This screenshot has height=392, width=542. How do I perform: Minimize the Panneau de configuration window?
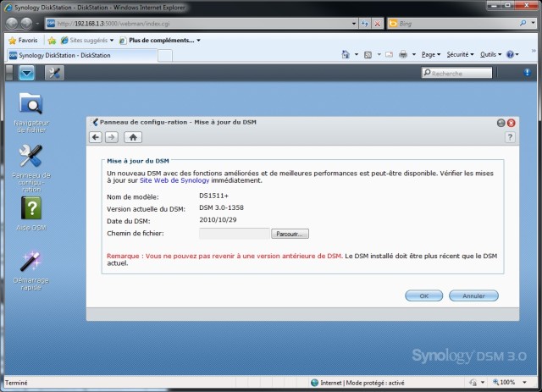(x=501, y=123)
